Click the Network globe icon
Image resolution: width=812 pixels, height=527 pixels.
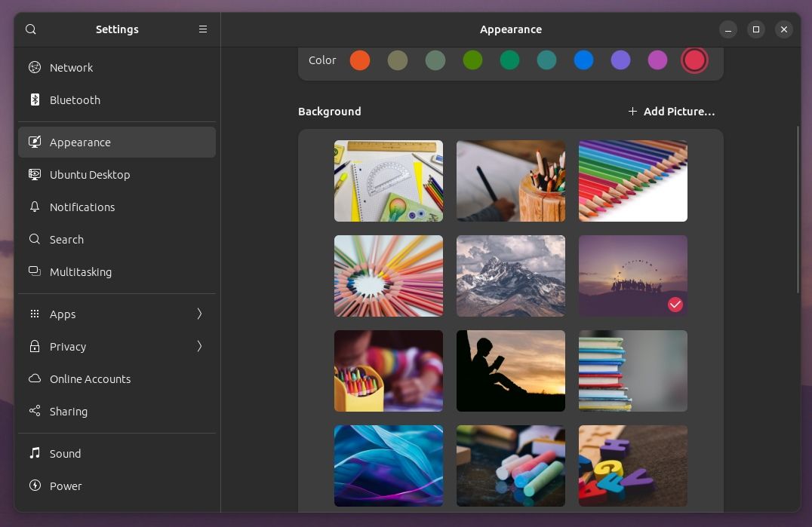tap(35, 68)
